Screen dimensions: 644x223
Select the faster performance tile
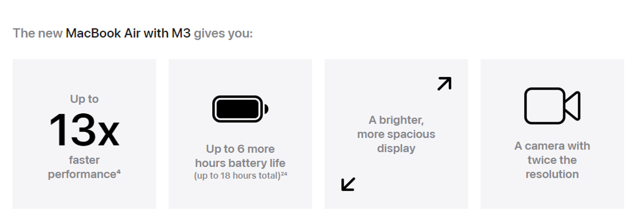pos(84,134)
